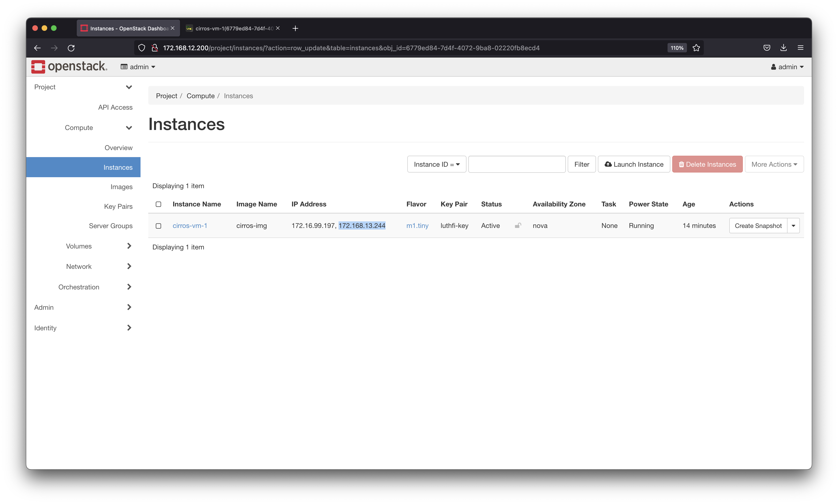
Task: Click the 110% zoom level indicator
Action: point(677,48)
